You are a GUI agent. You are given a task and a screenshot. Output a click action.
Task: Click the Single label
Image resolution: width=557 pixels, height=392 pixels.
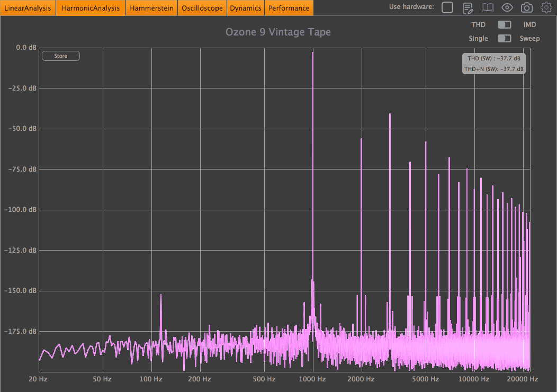tap(478, 38)
